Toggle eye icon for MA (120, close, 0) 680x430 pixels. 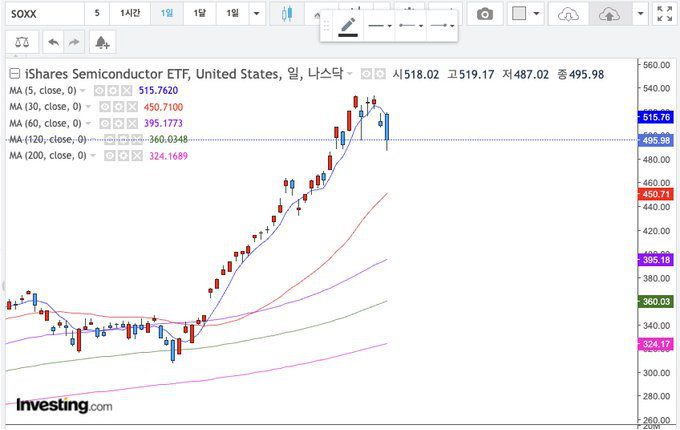[110, 139]
